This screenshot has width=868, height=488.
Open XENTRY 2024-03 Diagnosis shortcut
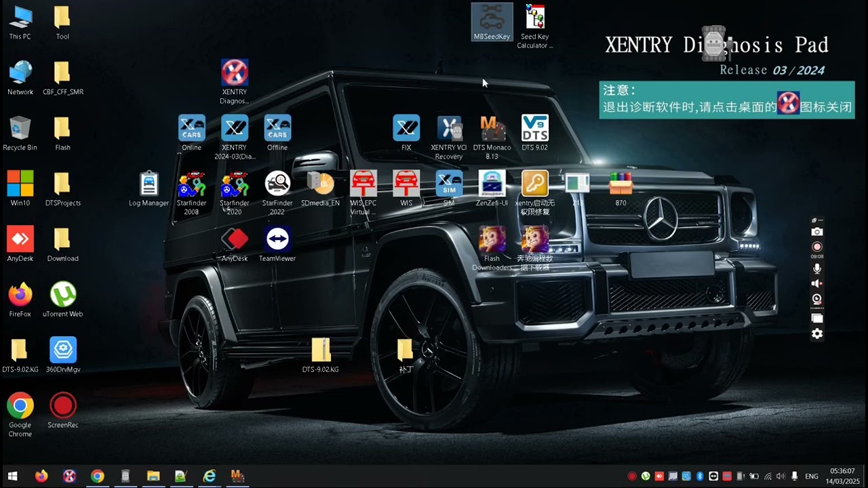pyautogui.click(x=235, y=138)
